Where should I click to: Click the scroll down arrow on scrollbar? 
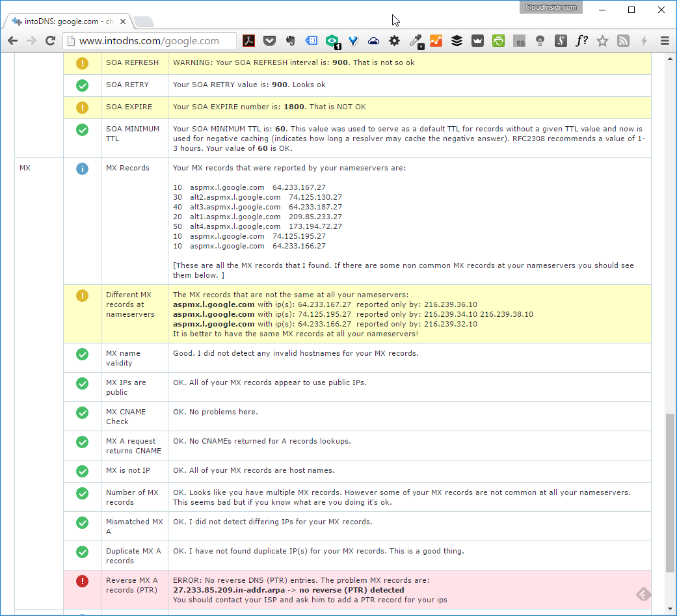(x=670, y=610)
